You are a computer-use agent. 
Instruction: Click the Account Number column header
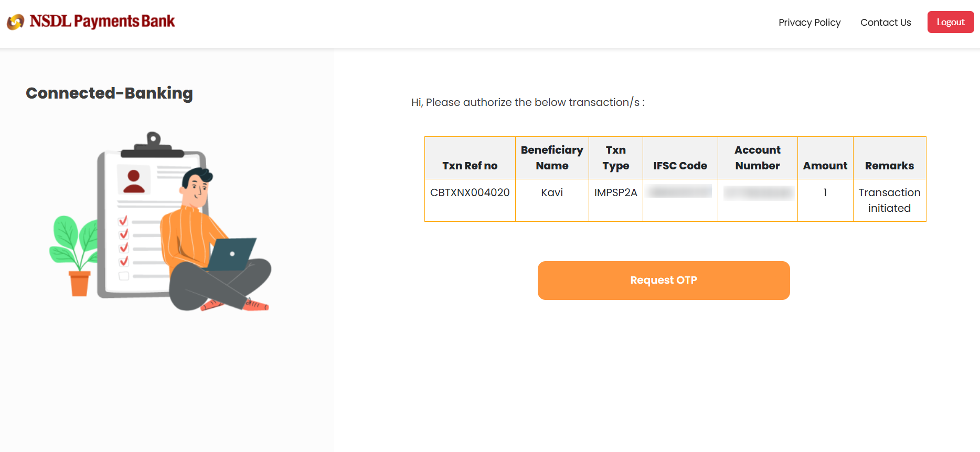757,158
